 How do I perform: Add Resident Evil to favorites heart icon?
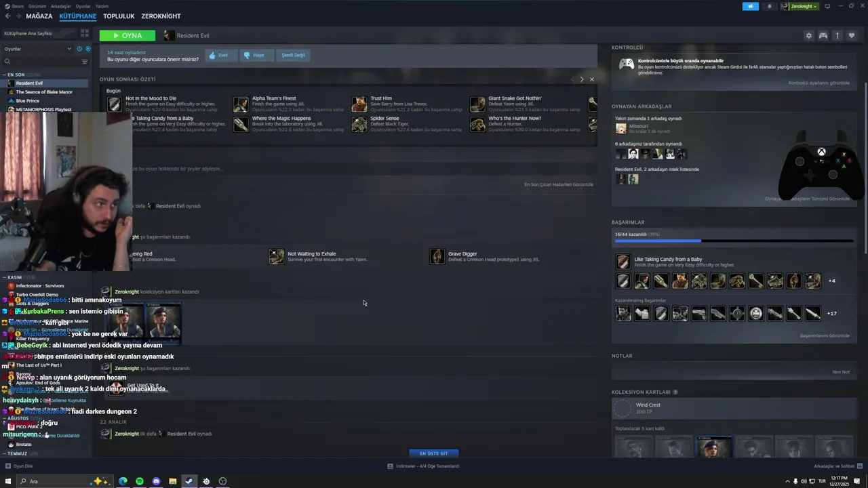pos(852,35)
